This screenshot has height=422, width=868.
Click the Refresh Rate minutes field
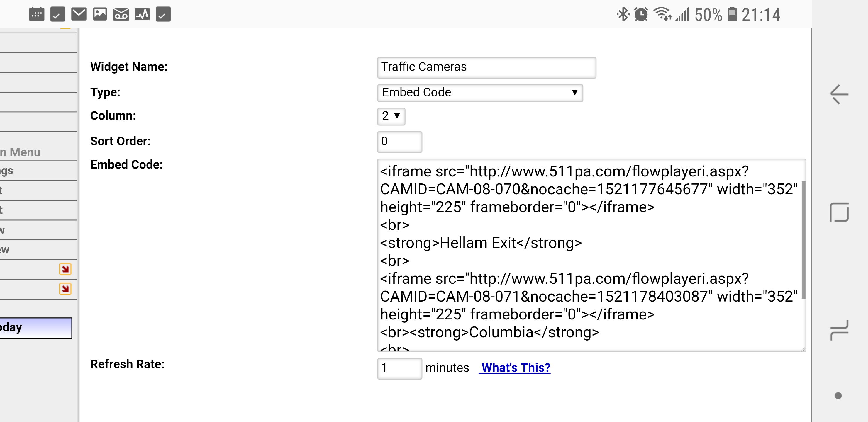pyautogui.click(x=399, y=368)
